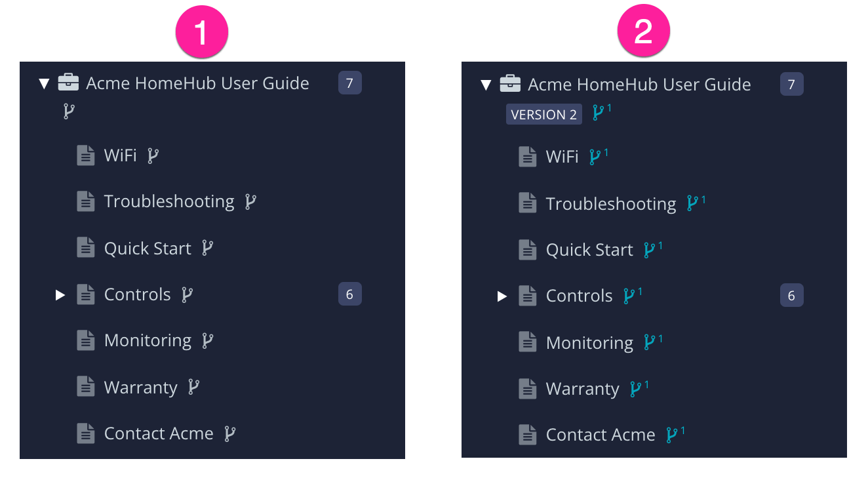Expand the Controls topic in panel 2
868x480 pixels.
coord(503,296)
